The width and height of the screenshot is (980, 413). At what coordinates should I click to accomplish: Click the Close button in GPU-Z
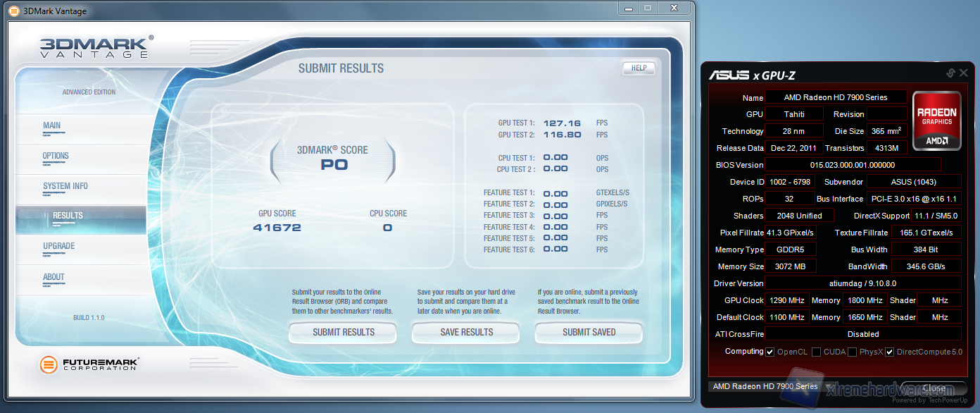pyautogui.click(x=934, y=388)
